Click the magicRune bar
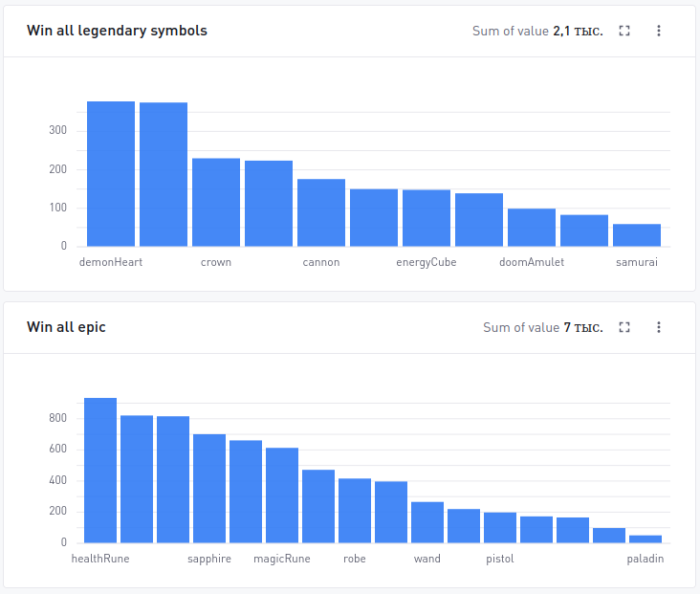Viewport: 700px width, 594px height. click(282, 495)
